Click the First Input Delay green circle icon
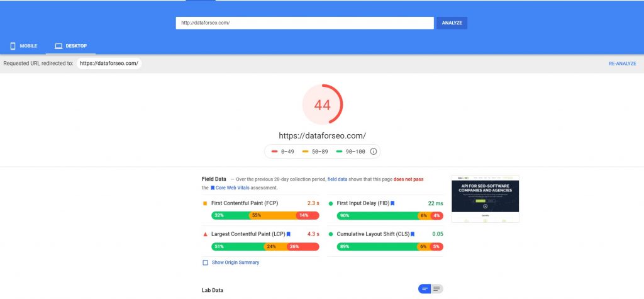644x299 pixels. tap(331, 203)
